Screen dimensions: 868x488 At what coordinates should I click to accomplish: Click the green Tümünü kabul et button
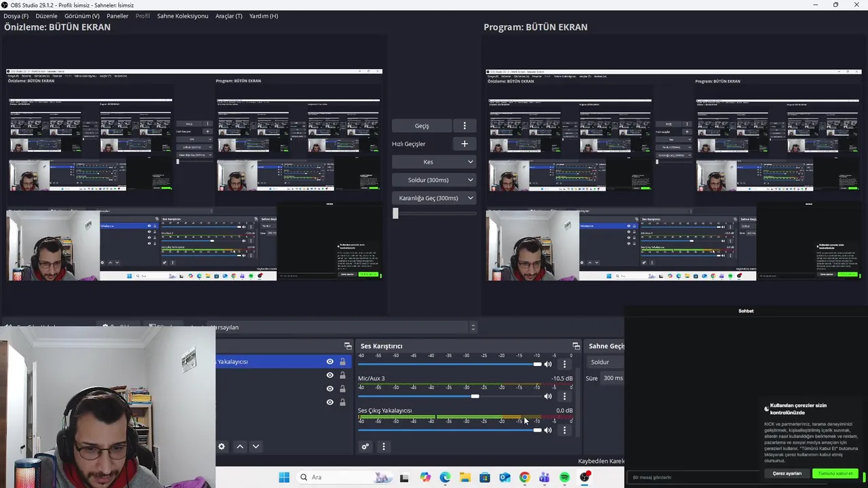click(x=835, y=474)
